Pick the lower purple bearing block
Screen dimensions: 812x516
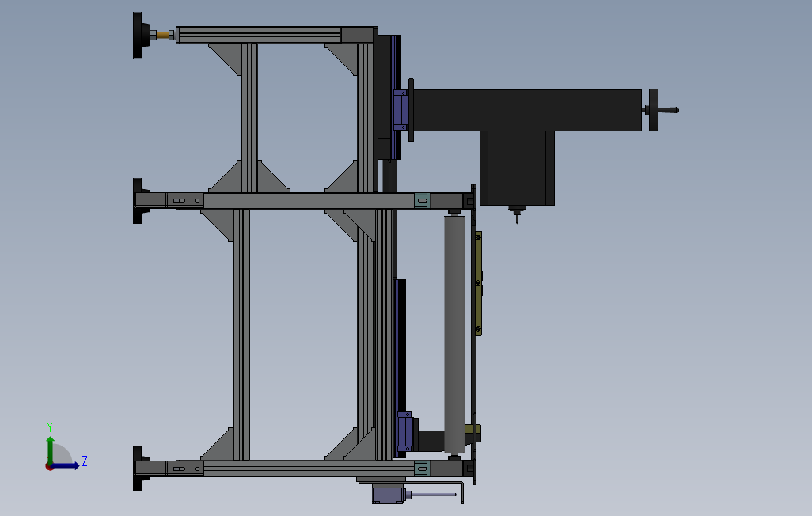click(x=405, y=431)
